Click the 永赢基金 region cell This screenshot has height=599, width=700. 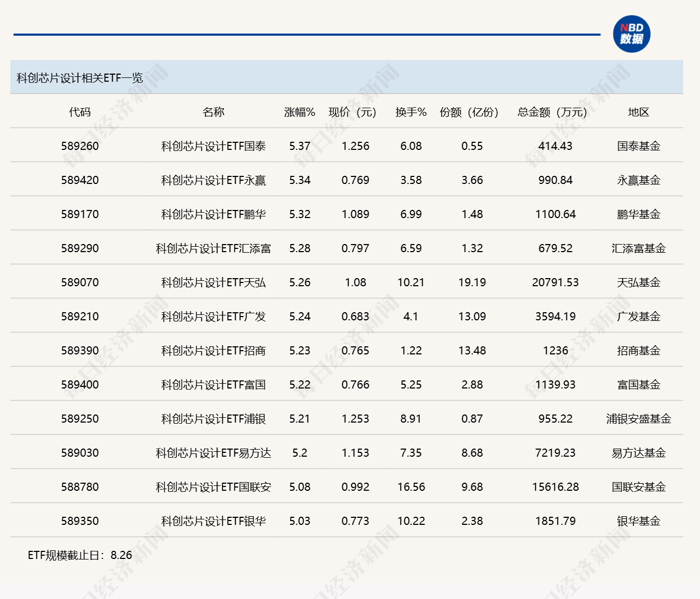[638, 180]
